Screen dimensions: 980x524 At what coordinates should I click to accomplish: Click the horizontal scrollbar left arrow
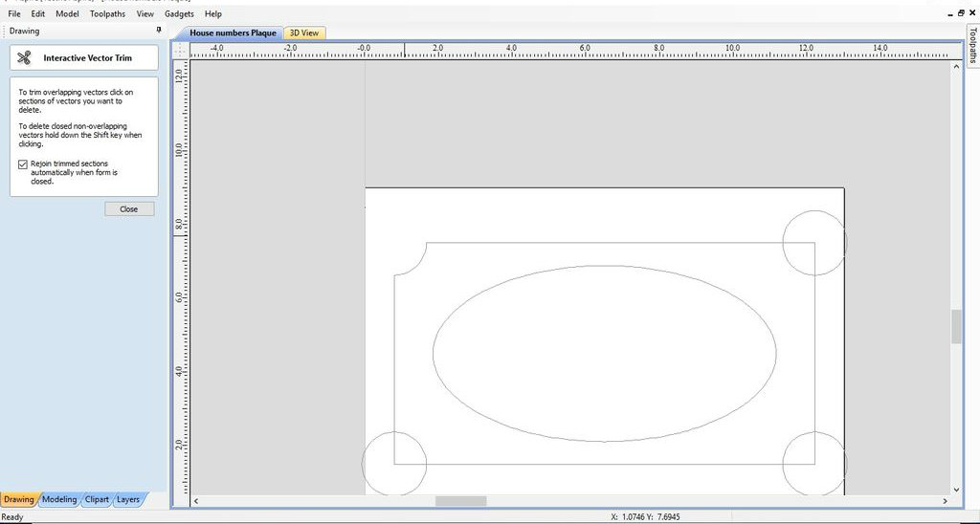coord(196,501)
